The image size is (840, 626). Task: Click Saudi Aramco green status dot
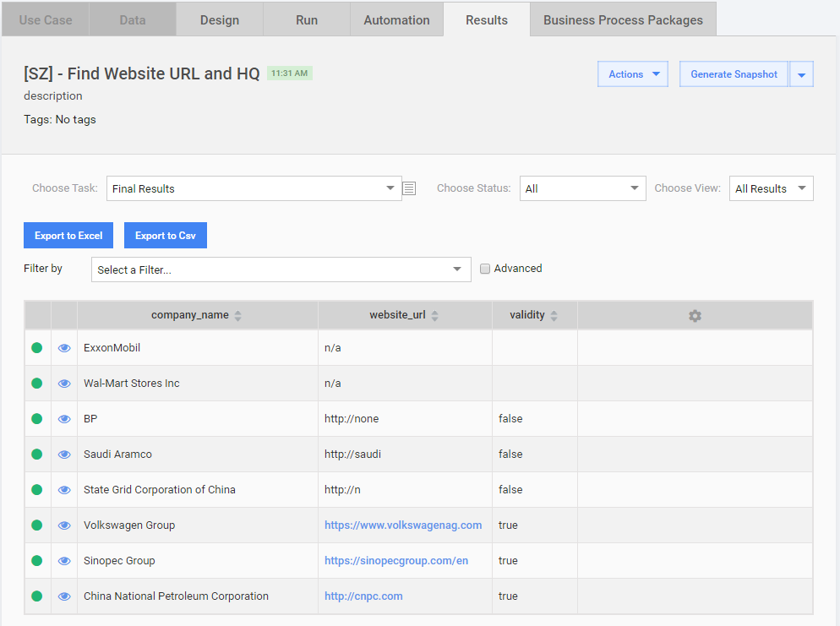tap(37, 455)
